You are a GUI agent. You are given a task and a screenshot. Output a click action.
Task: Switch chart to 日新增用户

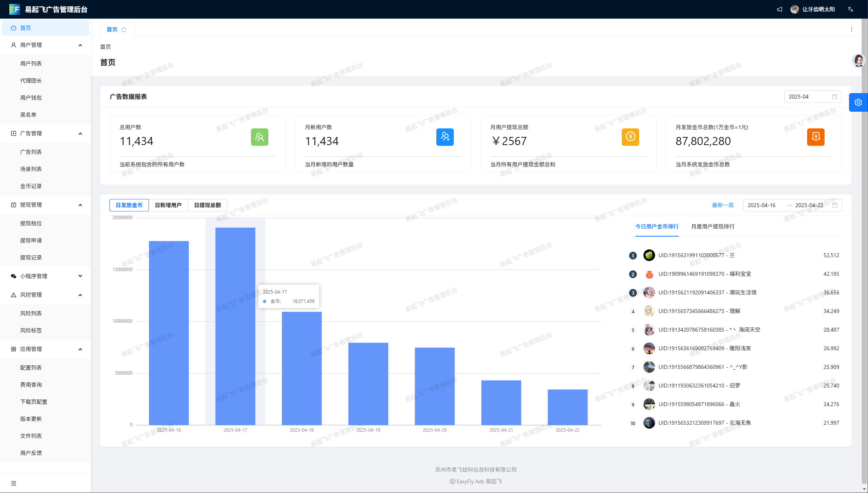[168, 205]
